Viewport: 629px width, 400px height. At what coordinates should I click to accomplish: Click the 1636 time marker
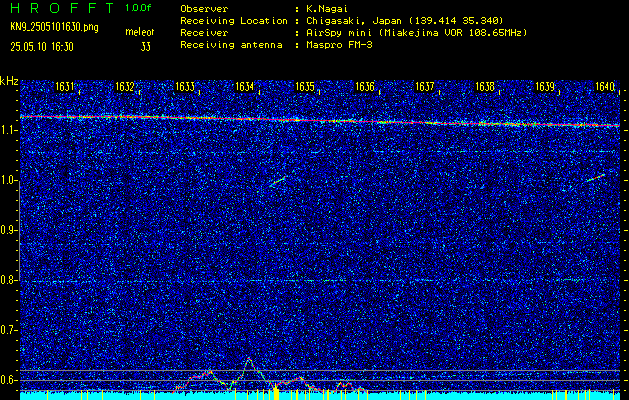(365, 87)
